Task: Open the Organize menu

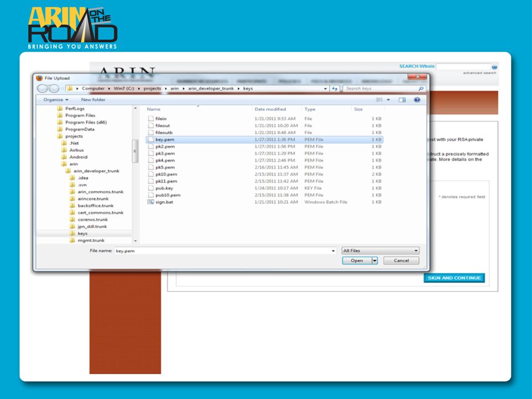Action: pos(55,100)
